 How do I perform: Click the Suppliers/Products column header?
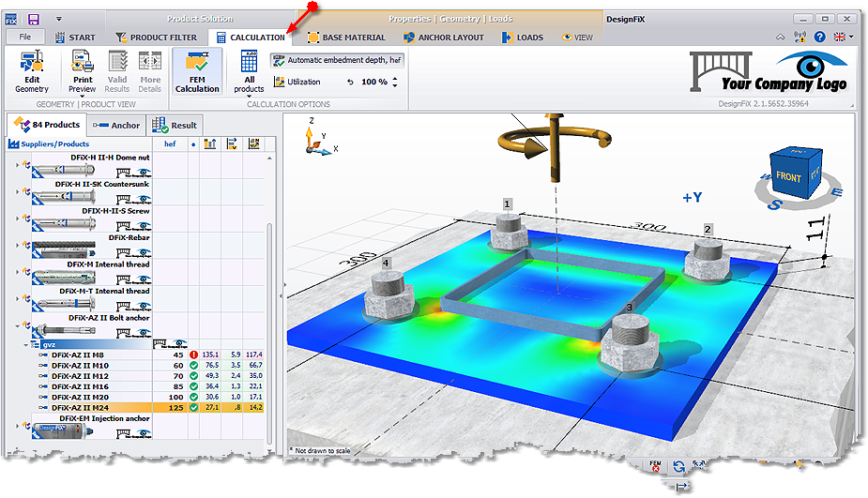coord(79,143)
